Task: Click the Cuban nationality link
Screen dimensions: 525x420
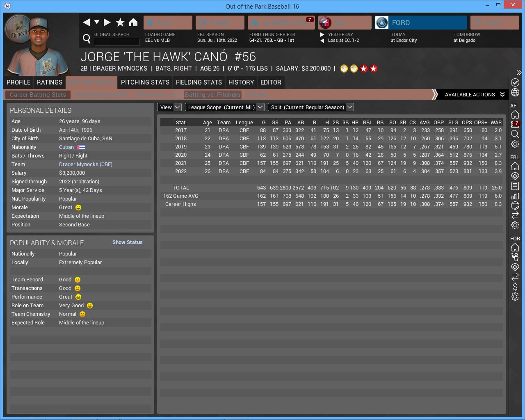Action: [66, 147]
